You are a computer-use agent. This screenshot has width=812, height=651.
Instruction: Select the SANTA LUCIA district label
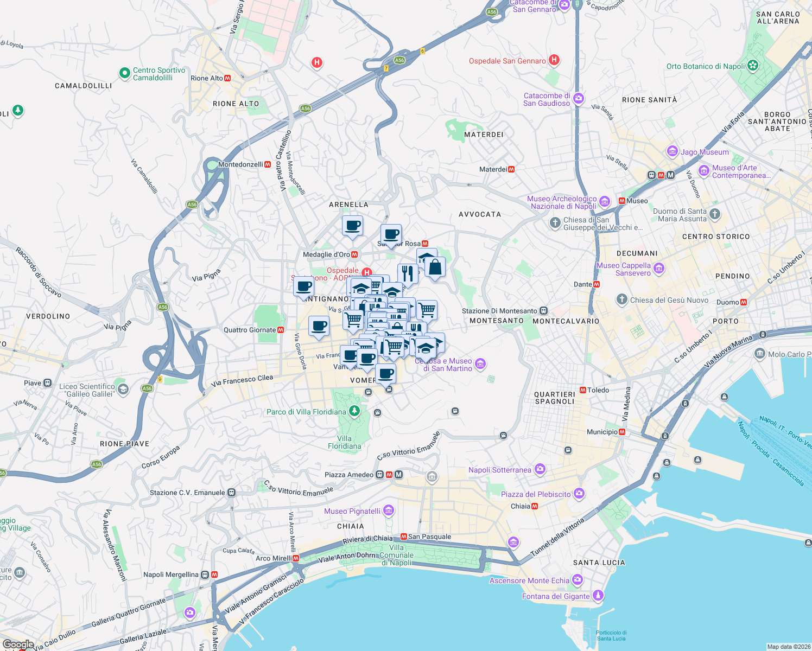(x=599, y=563)
